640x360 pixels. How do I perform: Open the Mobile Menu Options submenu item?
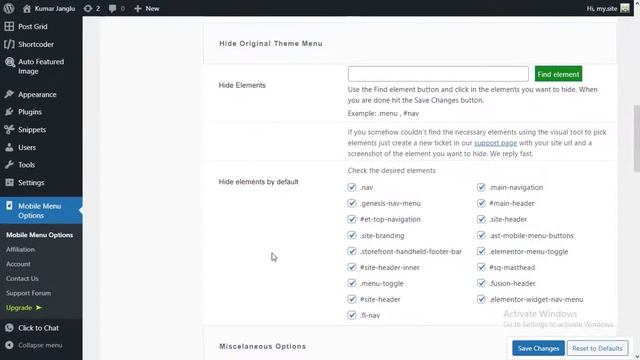point(40,235)
